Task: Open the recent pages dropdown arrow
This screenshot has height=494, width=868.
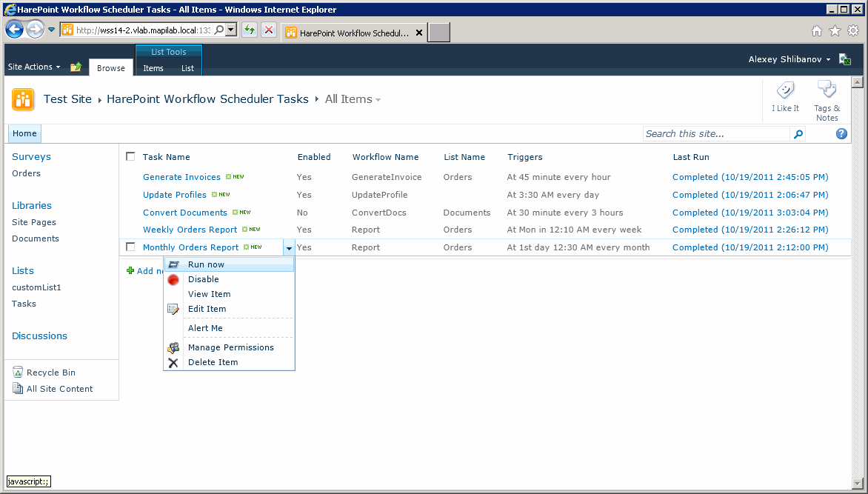Action: pos(52,30)
